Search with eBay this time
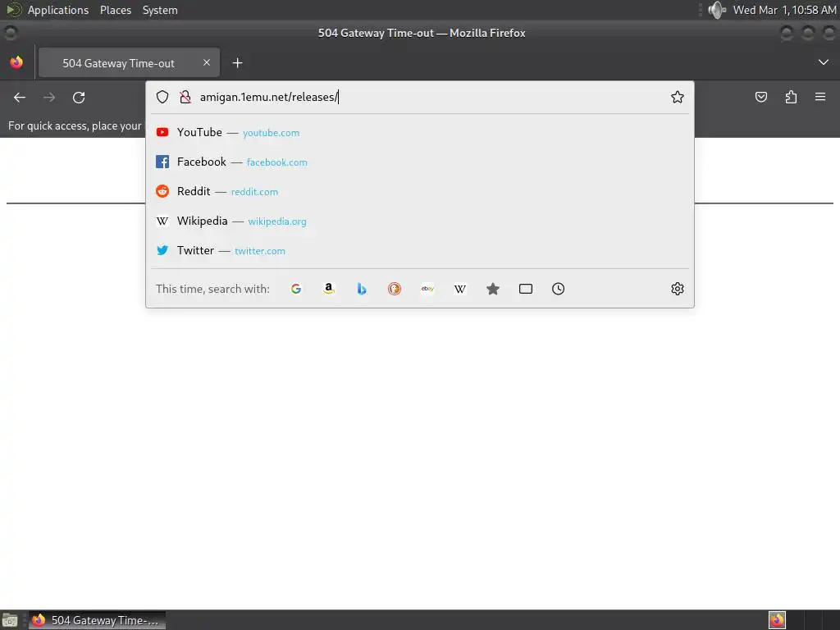The image size is (840, 630). coord(427,289)
